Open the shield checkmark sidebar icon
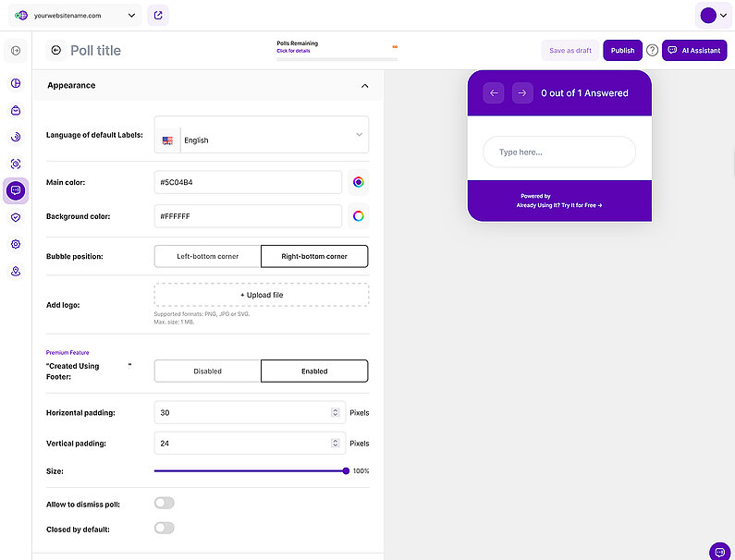The image size is (735, 560). tap(16, 217)
